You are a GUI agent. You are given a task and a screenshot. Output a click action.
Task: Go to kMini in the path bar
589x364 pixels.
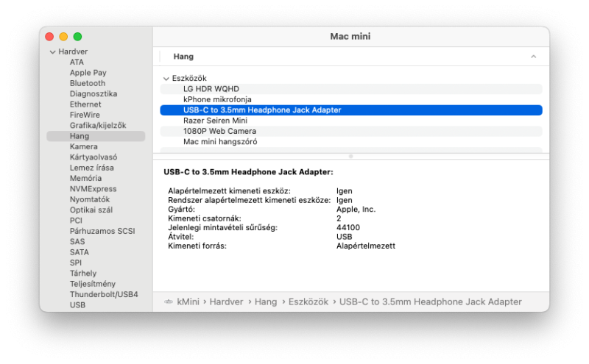coord(188,301)
